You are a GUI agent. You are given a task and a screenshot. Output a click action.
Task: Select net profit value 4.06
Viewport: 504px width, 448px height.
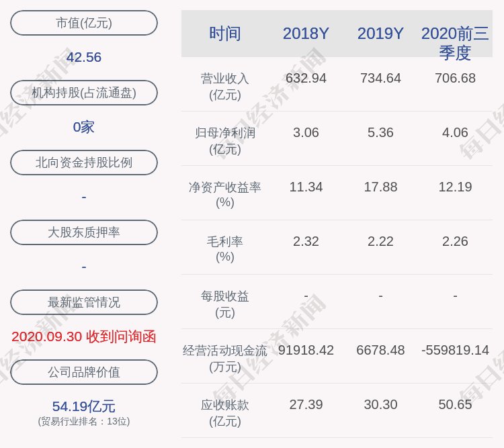[x=455, y=132]
